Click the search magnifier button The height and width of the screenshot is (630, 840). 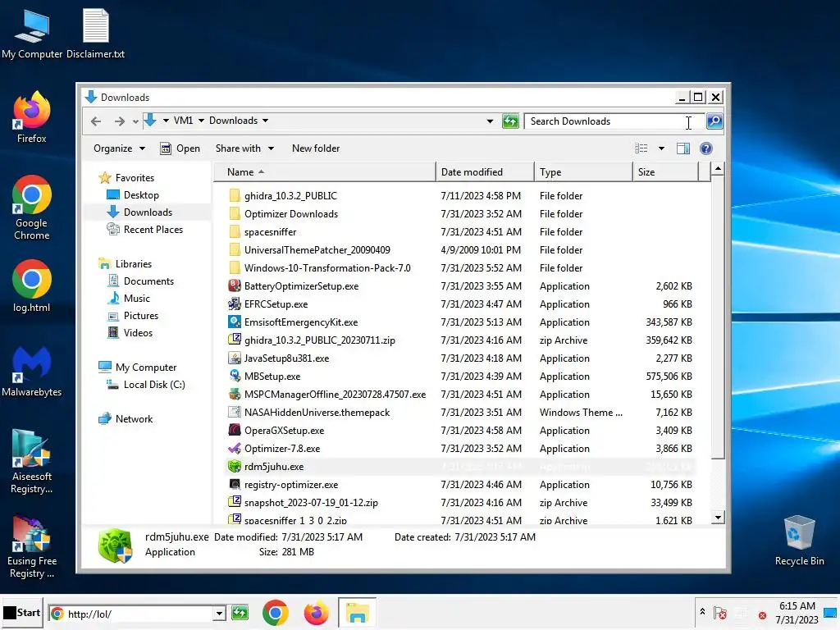[x=714, y=121]
